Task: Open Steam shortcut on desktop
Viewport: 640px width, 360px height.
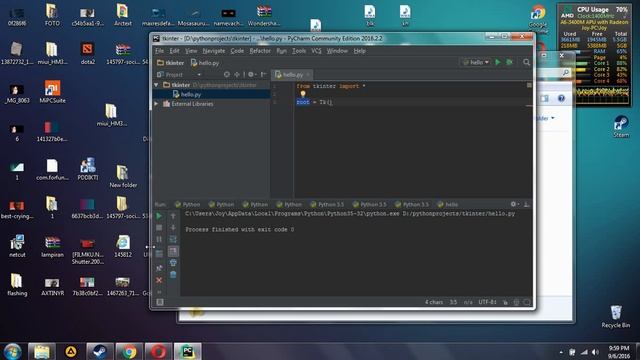Action: point(621,126)
